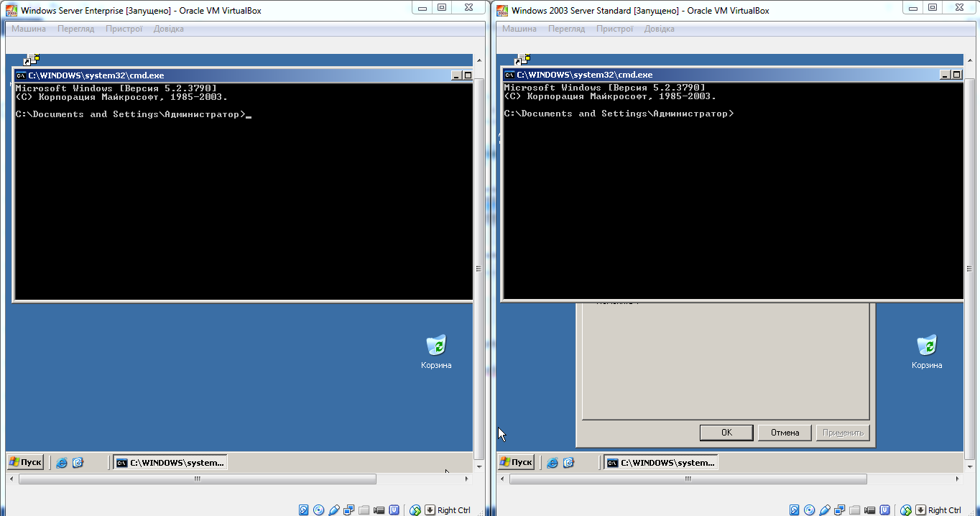This screenshot has width=980, height=516.
Task: Open shared folders indicator in 2003 Standard VM
Action: click(x=854, y=510)
